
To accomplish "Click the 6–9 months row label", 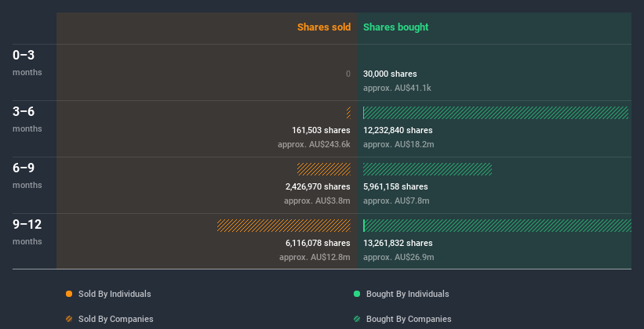I will pyautogui.click(x=27, y=175).
